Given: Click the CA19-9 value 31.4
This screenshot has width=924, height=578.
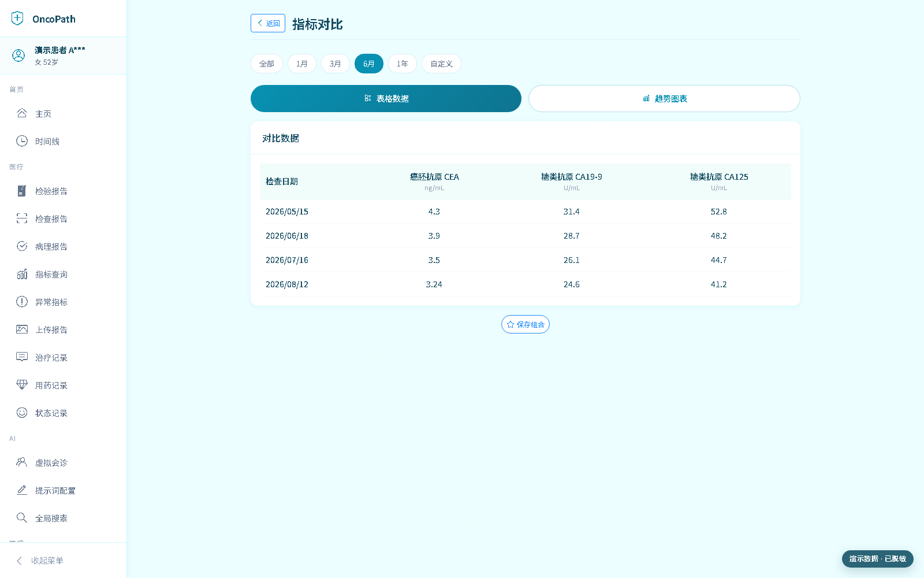Looking at the screenshot, I should tap(572, 212).
